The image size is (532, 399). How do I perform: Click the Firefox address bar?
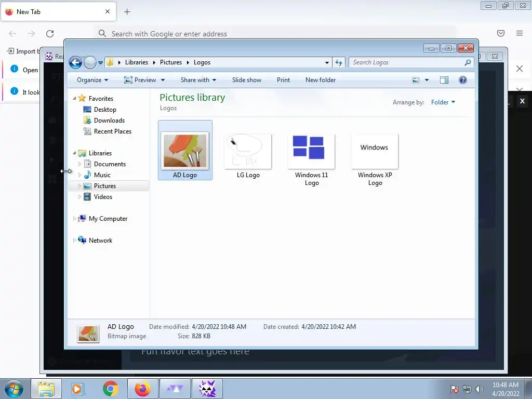275,34
